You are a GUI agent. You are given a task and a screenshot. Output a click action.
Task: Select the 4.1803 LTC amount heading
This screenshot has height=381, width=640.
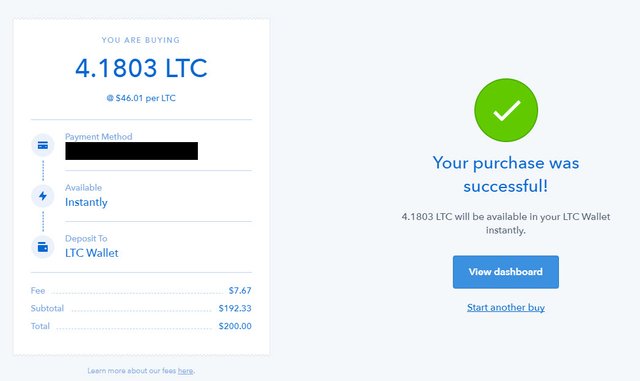(x=141, y=68)
